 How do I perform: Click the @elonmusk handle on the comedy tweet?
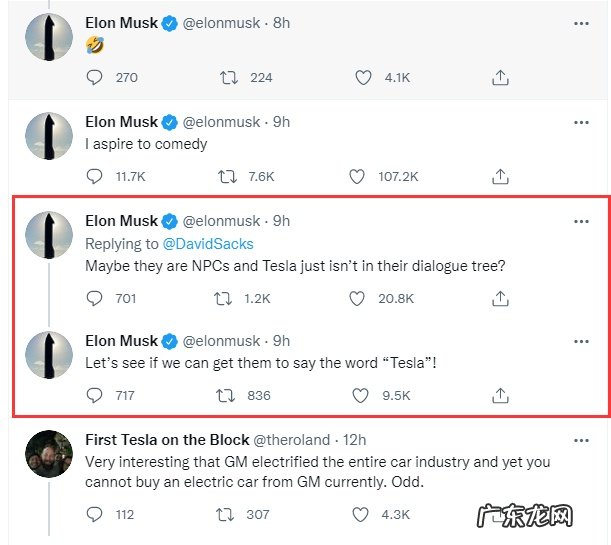tap(221, 122)
